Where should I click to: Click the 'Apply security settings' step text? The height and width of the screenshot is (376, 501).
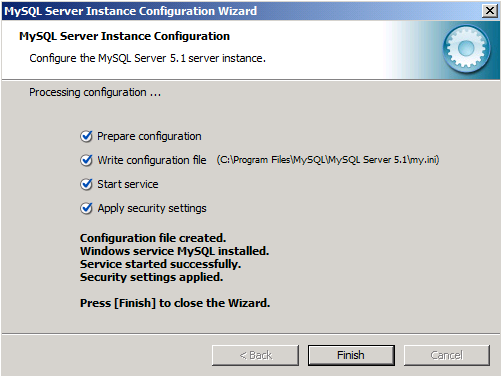pos(152,208)
